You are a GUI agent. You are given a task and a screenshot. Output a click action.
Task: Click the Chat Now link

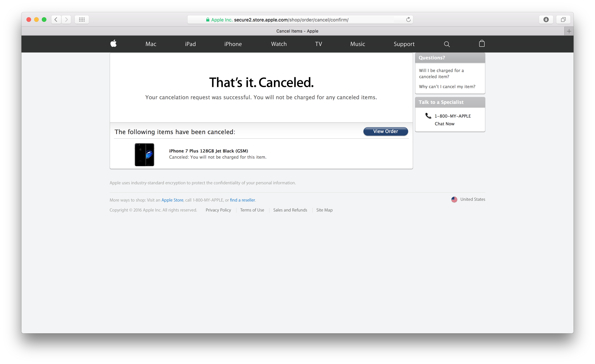click(445, 124)
